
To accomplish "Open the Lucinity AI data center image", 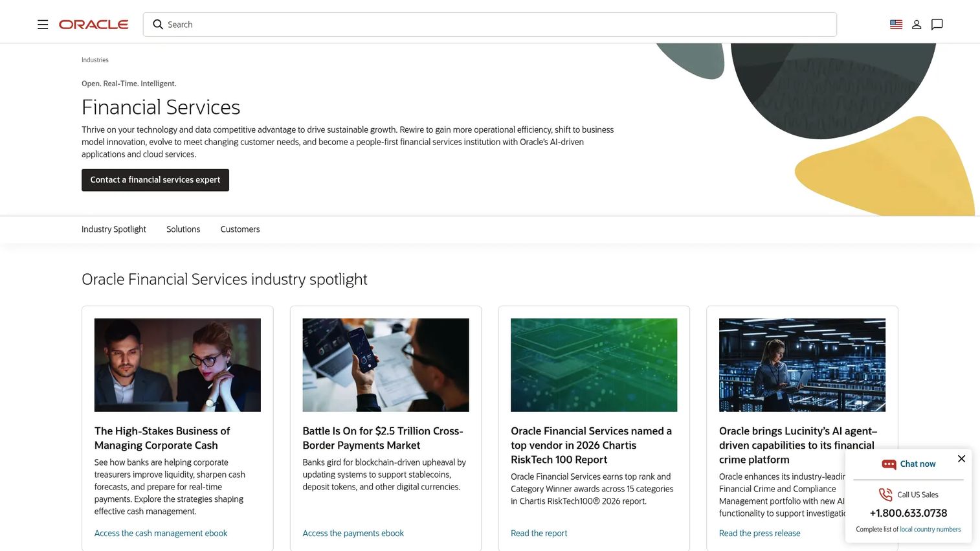I will click(x=802, y=365).
